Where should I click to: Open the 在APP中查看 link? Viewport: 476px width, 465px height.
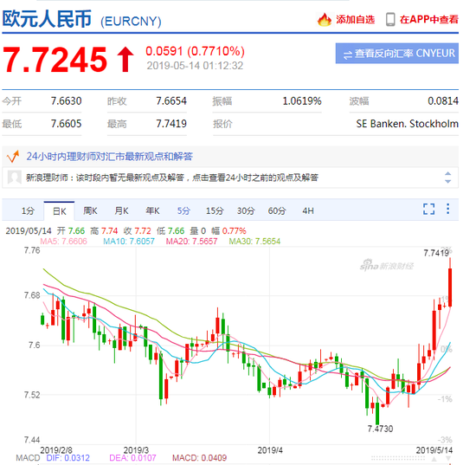(x=429, y=20)
